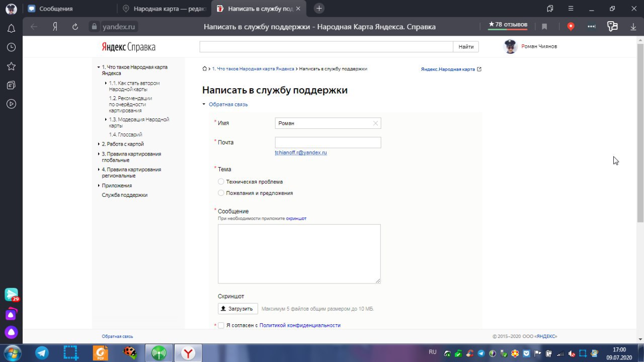The height and width of the screenshot is (362, 644).
Task: Open collections icon in browser sidebar
Action: click(x=11, y=85)
